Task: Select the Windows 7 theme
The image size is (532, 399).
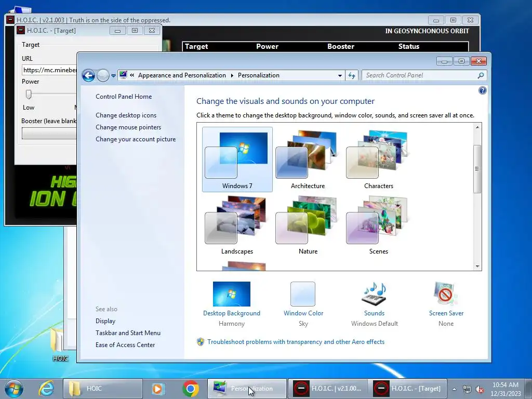Action: pyautogui.click(x=237, y=159)
